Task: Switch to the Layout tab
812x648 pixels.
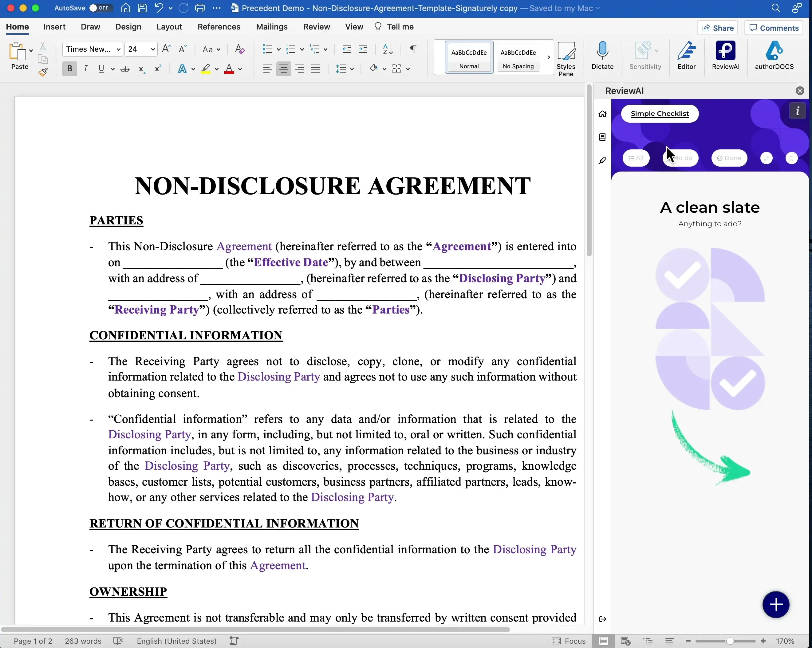Action: [x=169, y=27]
